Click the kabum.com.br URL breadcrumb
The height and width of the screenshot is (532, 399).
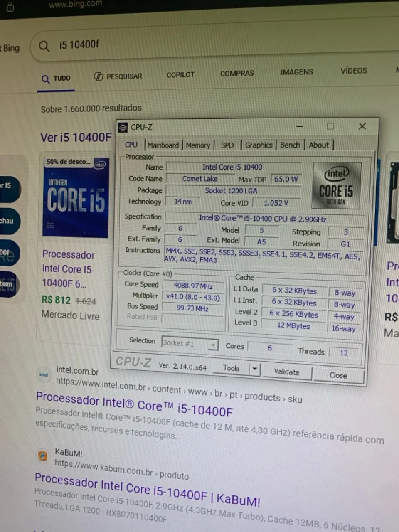121,469
